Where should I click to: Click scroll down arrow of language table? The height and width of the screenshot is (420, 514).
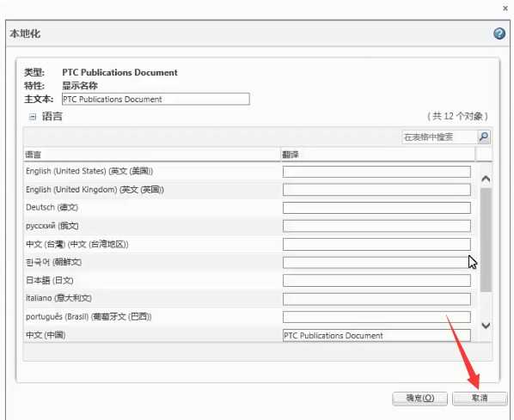click(486, 326)
